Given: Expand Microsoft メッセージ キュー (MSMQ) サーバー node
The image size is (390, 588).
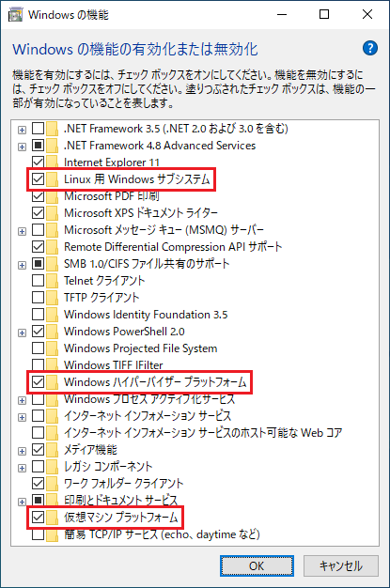Looking at the screenshot, I should click(x=23, y=231).
